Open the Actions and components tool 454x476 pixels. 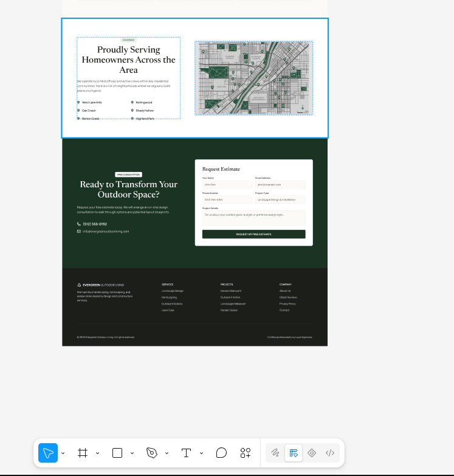pos(246,453)
